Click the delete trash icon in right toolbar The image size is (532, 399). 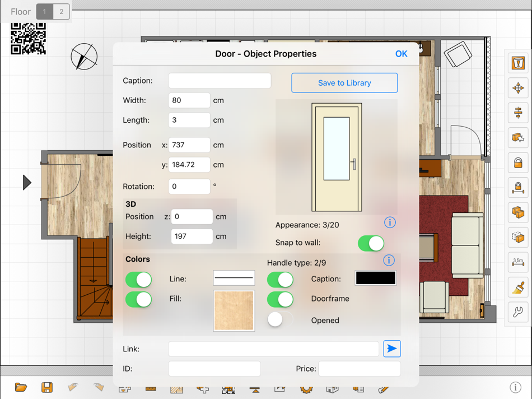tap(518, 63)
